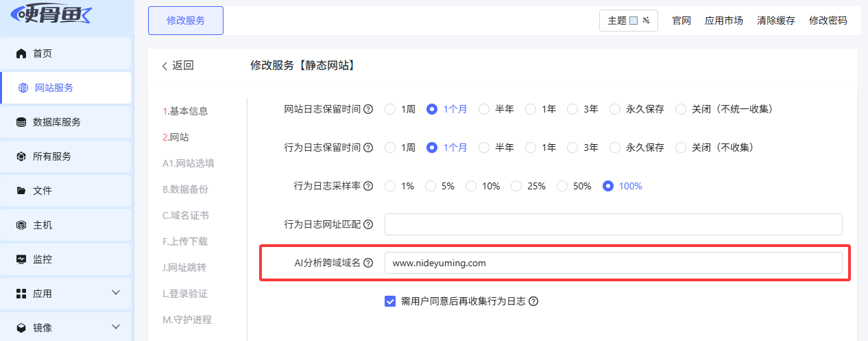Screen dimensions: 868x341
Task: Open the 清除缓存 link
Action: tap(775, 21)
